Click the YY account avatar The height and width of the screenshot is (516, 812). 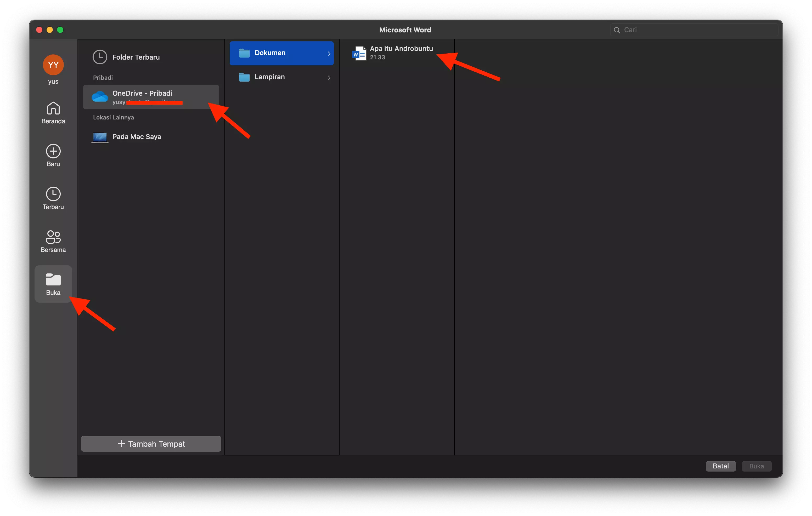(53, 65)
